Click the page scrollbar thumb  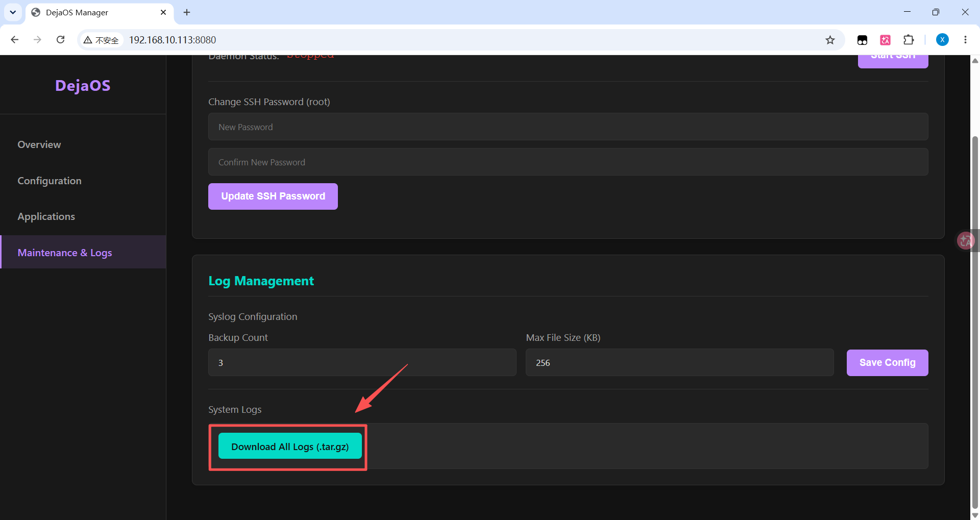tap(975, 321)
